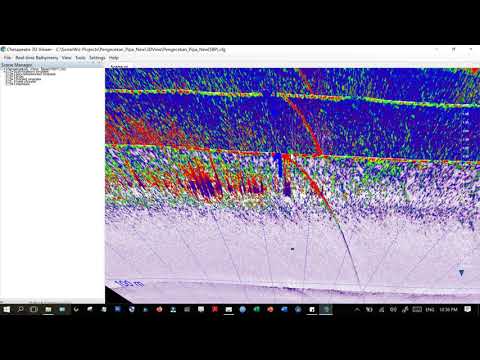Image resolution: width=480 pixels, height=360 pixels.
Task: Open the notification center icon
Action: (x=468, y=310)
